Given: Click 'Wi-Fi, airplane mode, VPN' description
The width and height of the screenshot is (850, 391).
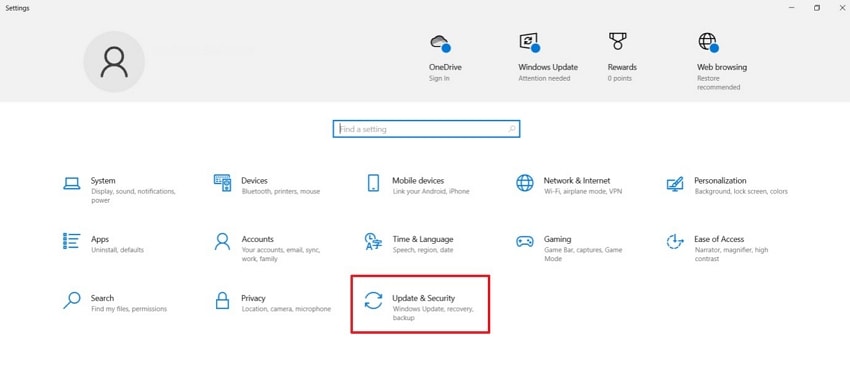Looking at the screenshot, I should (582, 191).
